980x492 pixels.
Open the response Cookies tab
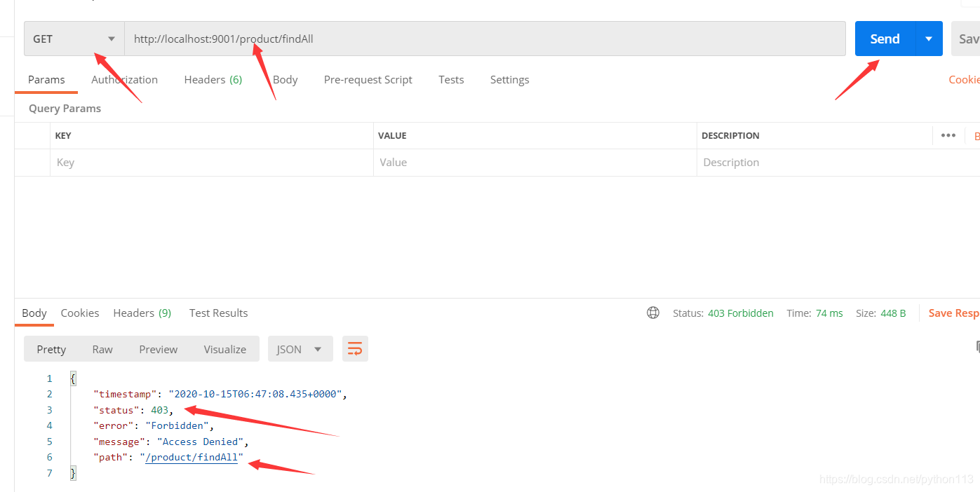[80, 313]
